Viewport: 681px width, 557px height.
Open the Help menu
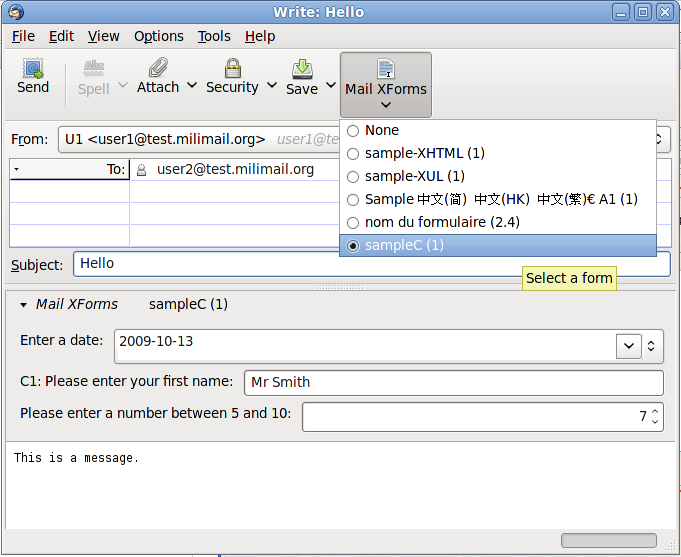pyautogui.click(x=260, y=36)
